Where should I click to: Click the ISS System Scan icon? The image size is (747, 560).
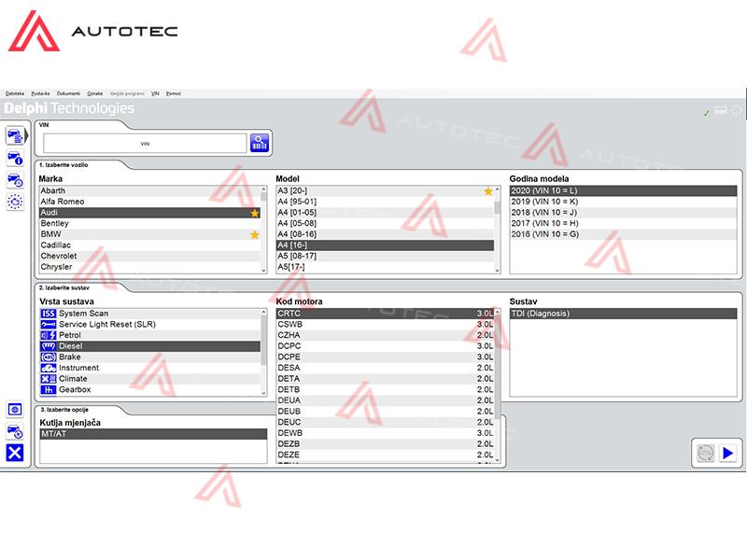49,314
